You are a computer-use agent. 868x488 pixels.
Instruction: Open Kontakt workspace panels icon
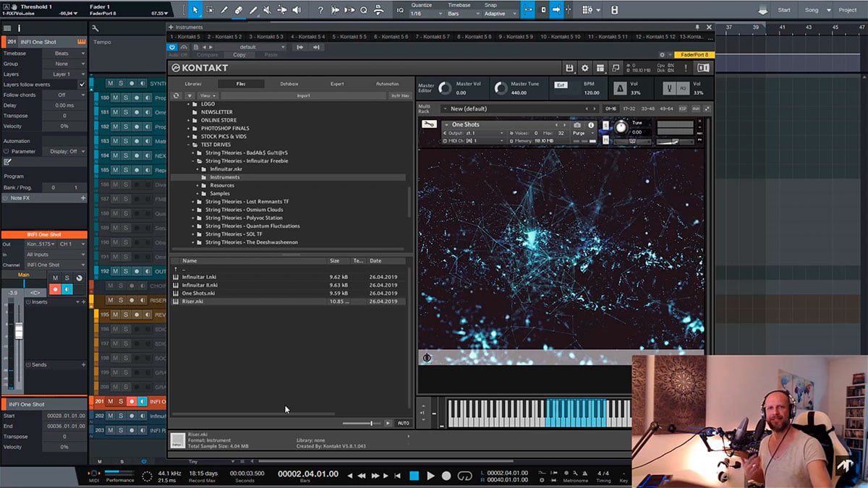(600, 68)
